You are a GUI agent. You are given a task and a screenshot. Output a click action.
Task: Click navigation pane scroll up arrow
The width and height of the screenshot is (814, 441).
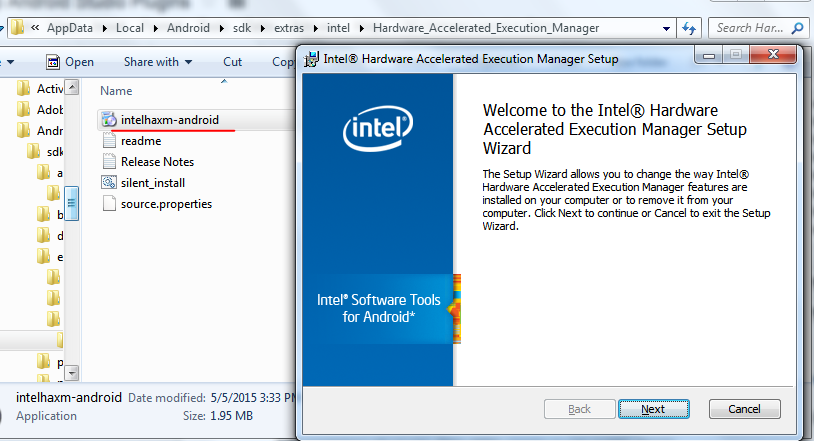tap(72, 87)
